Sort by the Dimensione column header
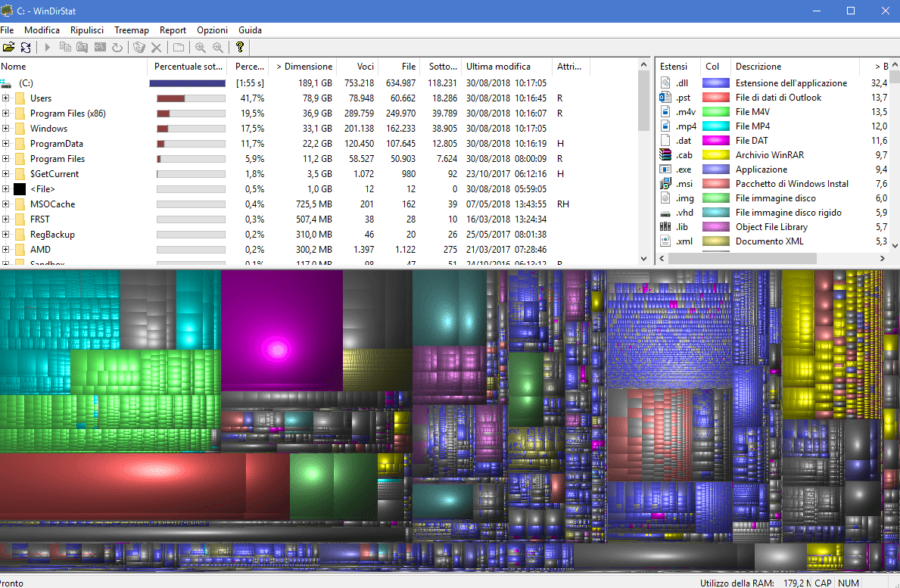900x588 pixels. click(x=304, y=67)
